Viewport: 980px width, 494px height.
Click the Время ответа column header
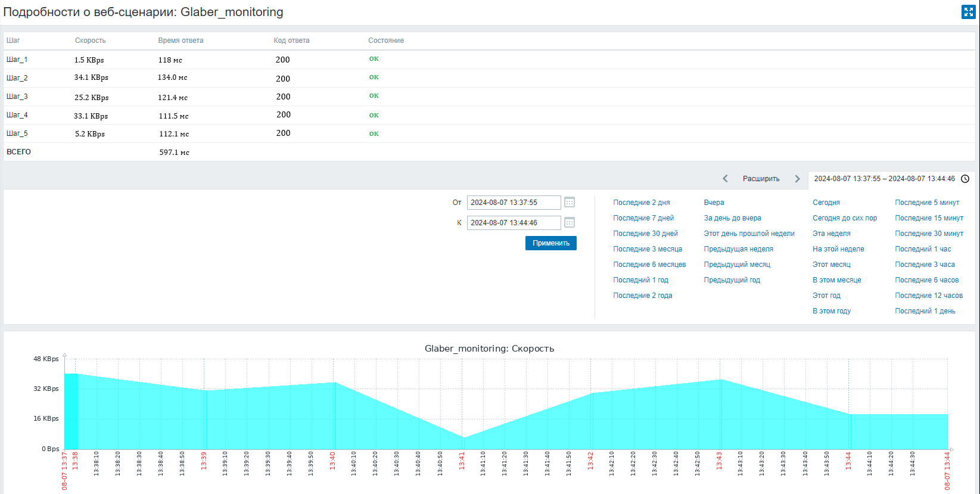coord(181,41)
